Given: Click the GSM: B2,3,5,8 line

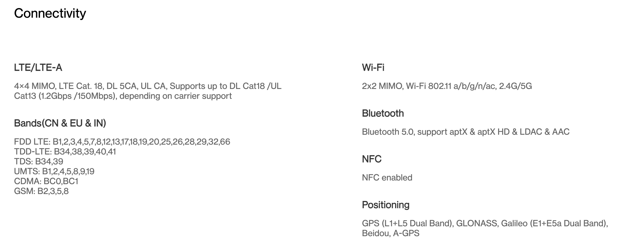Looking at the screenshot, I should [x=41, y=191].
